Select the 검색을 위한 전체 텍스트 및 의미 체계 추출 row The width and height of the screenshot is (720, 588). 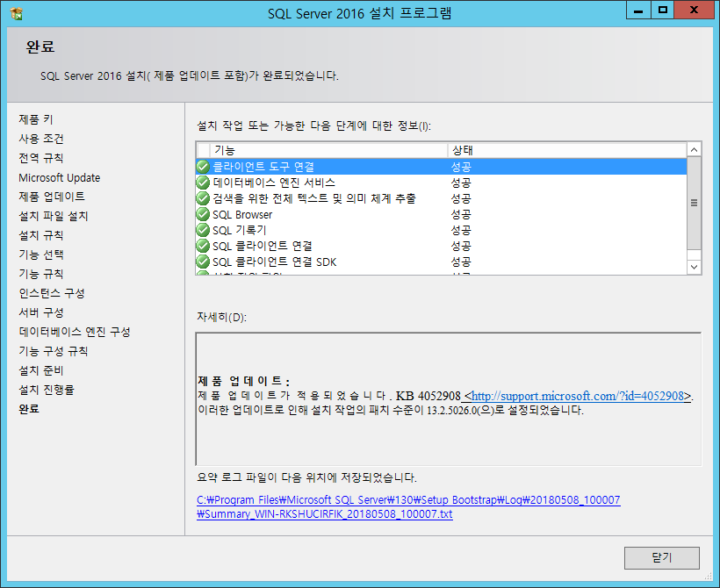click(x=442, y=198)
